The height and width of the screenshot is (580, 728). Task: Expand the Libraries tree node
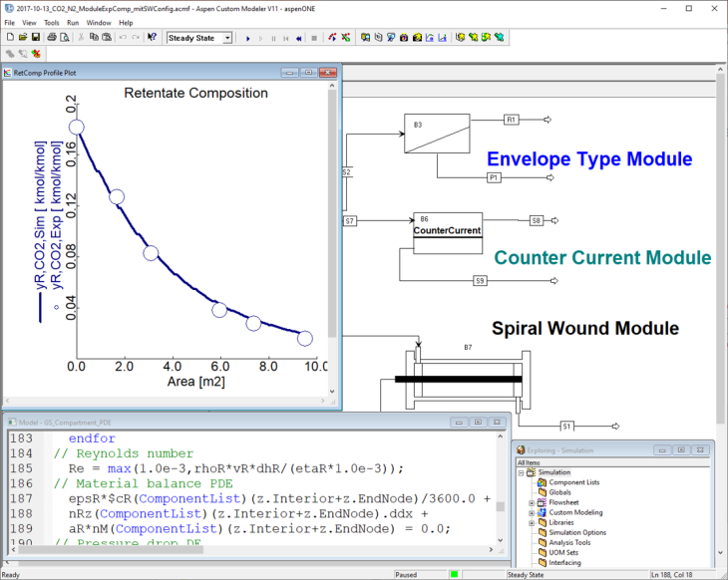[532, 522]
